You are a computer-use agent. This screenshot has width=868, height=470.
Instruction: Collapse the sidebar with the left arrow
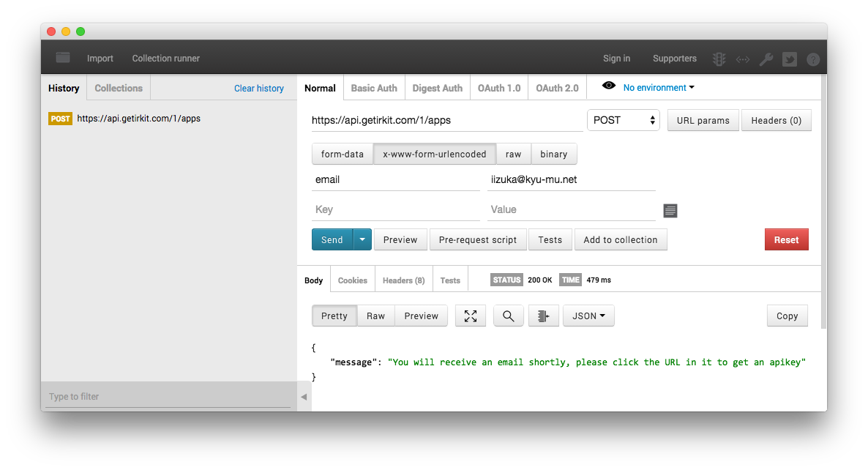click(x=304, y=396)
